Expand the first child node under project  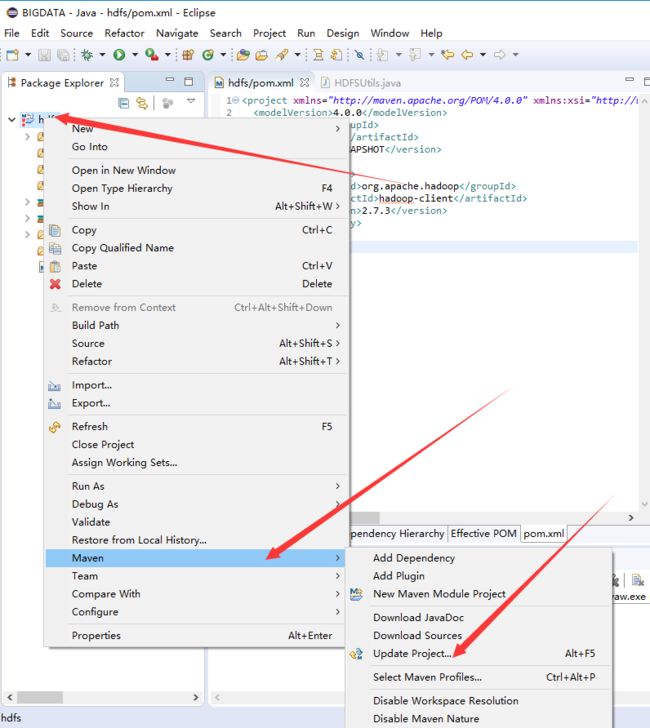[x=27, y=136]
